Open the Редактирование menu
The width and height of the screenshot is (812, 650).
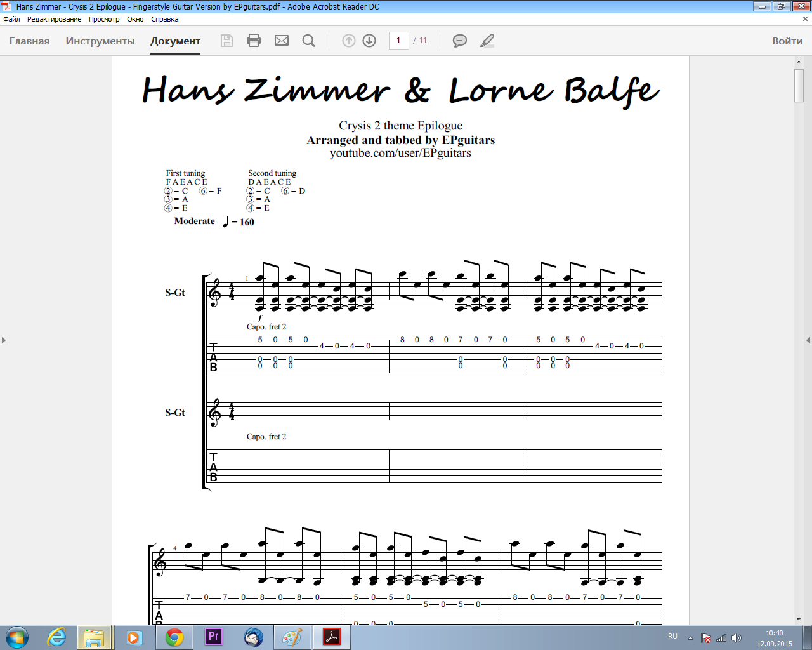tap(54, 19)
